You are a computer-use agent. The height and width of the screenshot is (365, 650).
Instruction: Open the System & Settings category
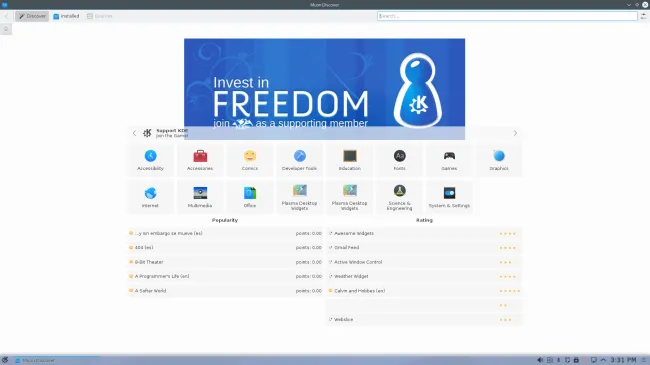pyautogui.click(x=449, y=197)
